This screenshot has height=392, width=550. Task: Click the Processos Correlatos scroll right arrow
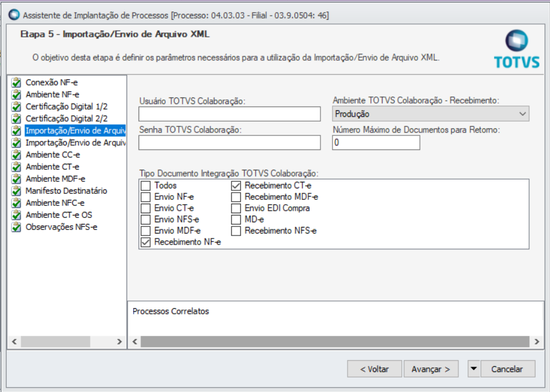coord(537,341)
